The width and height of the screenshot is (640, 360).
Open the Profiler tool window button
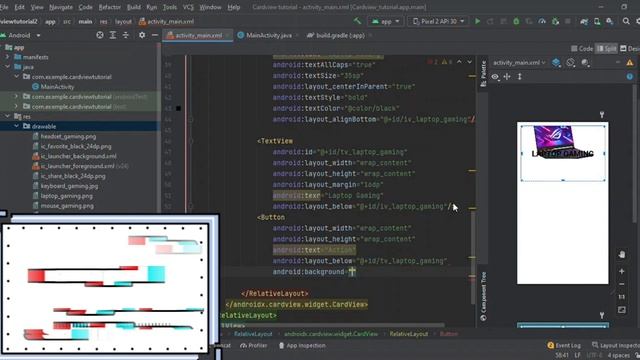click(x=254, y=345)
